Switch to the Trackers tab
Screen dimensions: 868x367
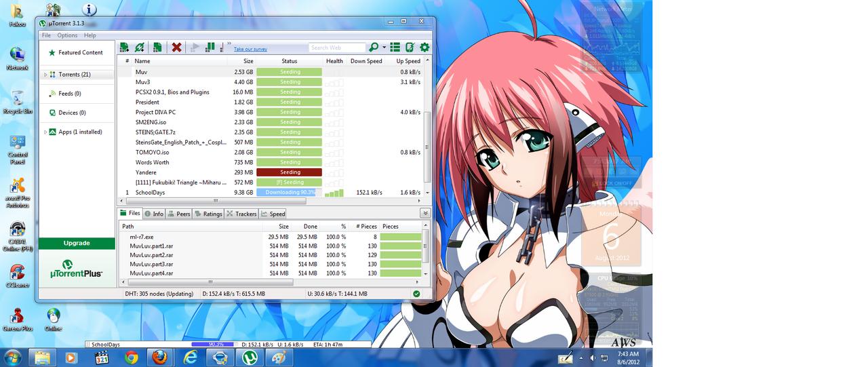(241, 214)
